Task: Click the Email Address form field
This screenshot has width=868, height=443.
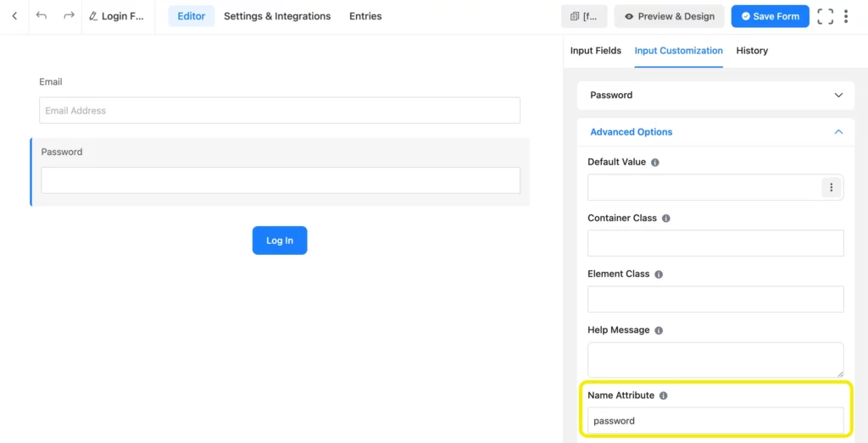Action: point(280,111)
